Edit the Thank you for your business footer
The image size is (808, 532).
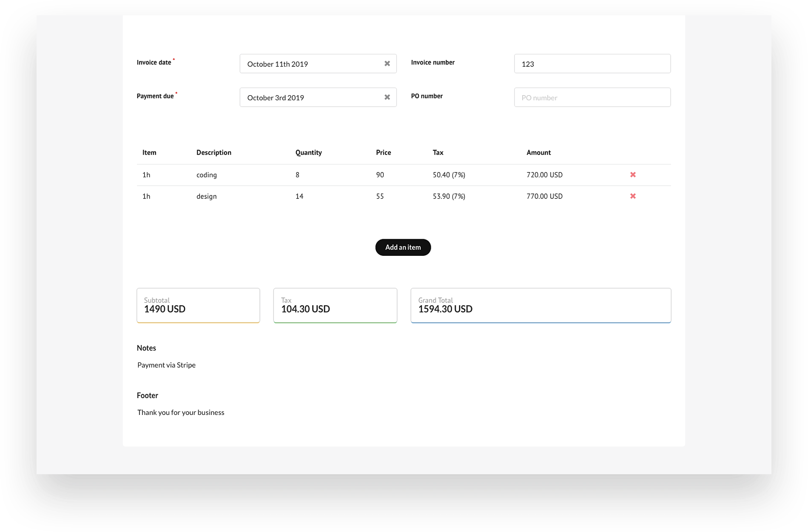click(x=180, y=412)
